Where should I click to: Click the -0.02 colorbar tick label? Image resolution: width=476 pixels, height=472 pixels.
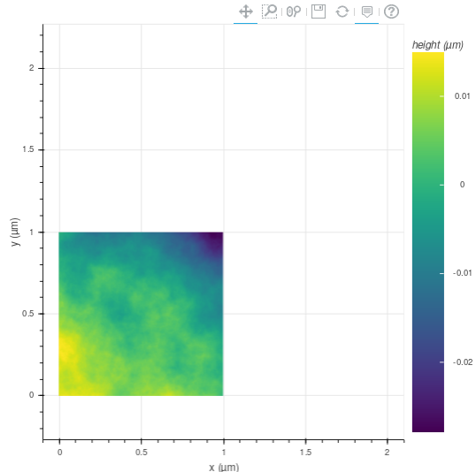[x=463, y=362]
